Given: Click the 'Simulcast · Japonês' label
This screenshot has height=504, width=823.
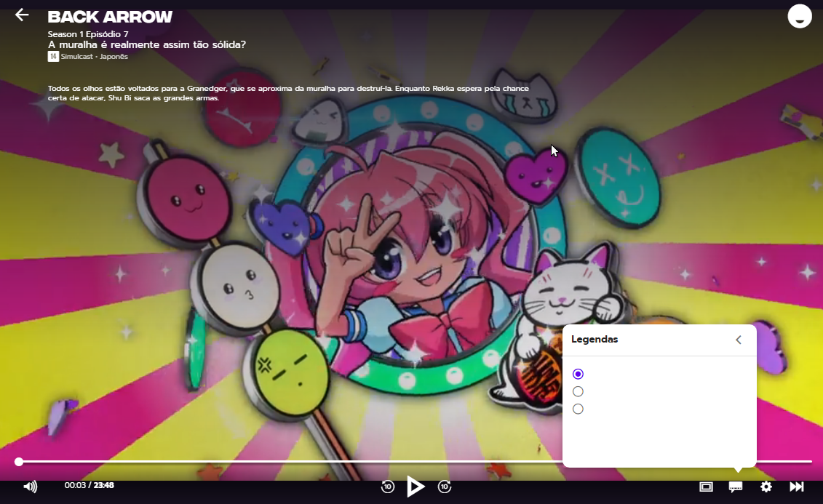Looking at the screenshot, I should (x=95, y=57).
